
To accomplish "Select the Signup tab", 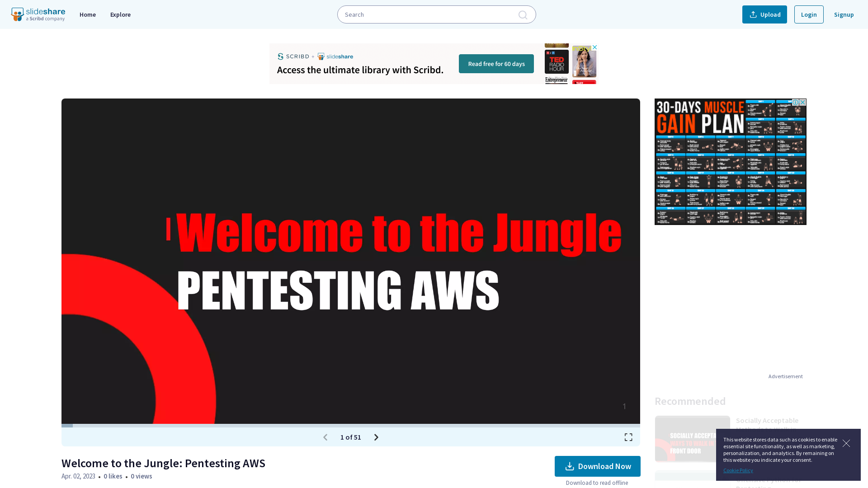I will (x=844, y=14).
